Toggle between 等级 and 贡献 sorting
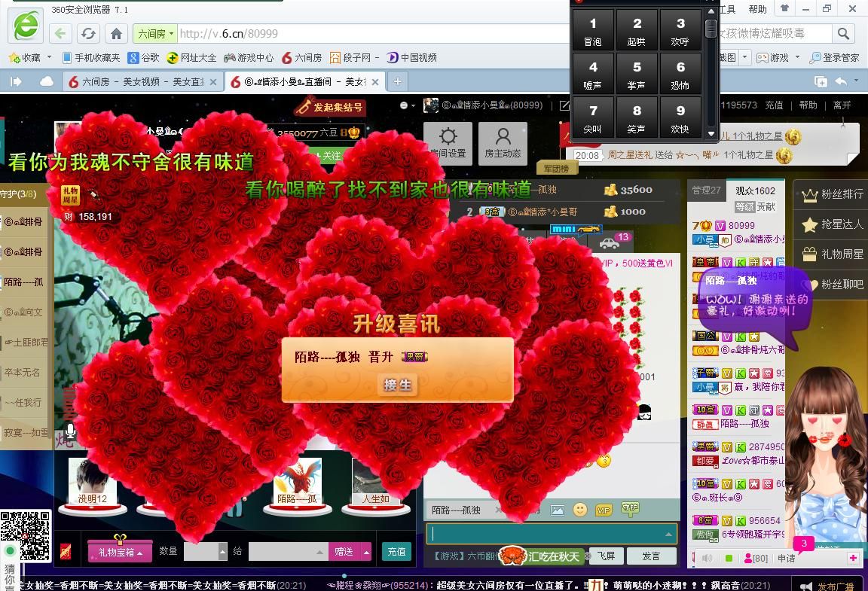Viewport: 868px width, 591px height. tap(756, 207)
